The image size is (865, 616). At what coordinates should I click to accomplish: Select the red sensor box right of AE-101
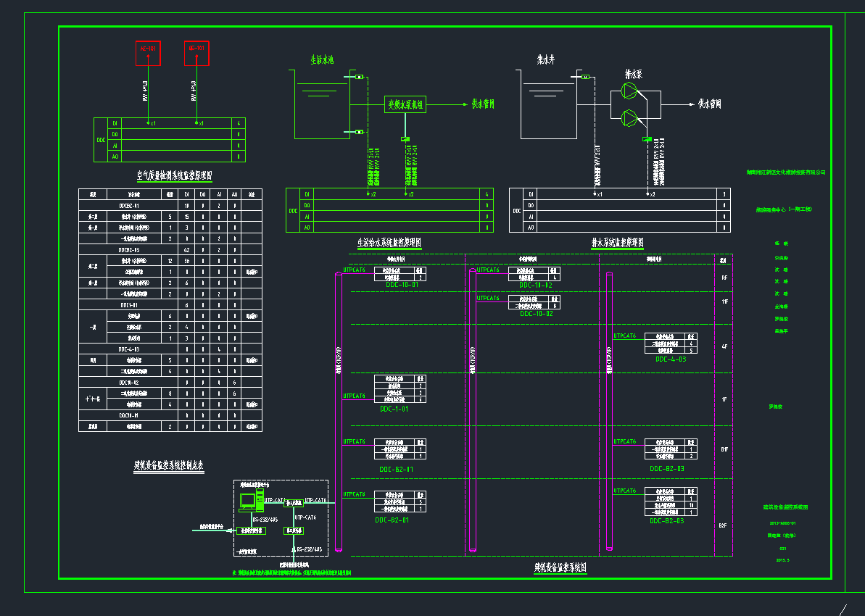(196, 53)
